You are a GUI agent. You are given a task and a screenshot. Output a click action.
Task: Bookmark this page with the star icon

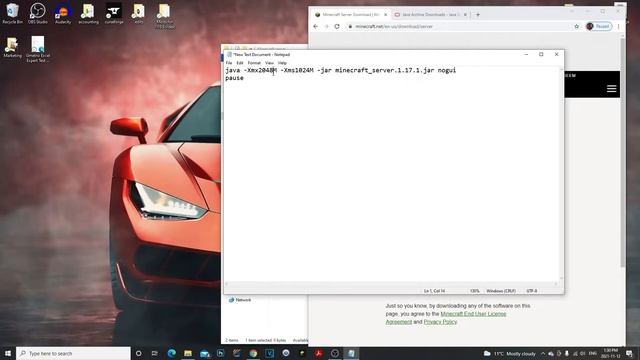tap(576, 26)
